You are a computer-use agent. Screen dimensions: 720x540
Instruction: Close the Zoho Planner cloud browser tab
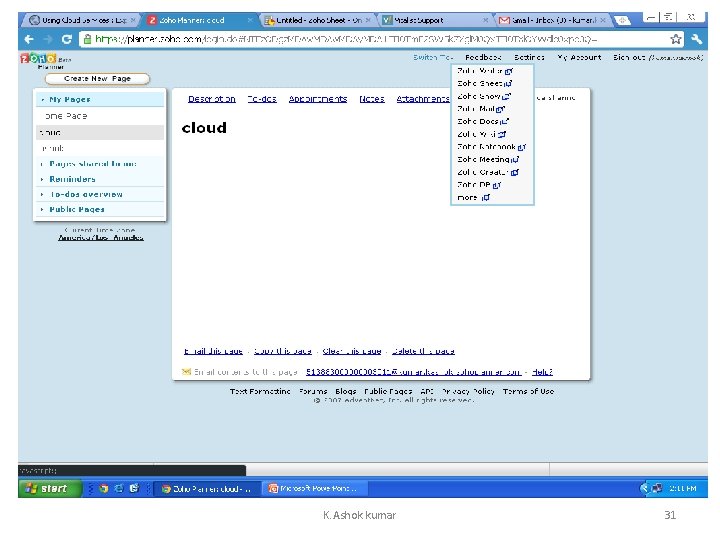[250, 20]
